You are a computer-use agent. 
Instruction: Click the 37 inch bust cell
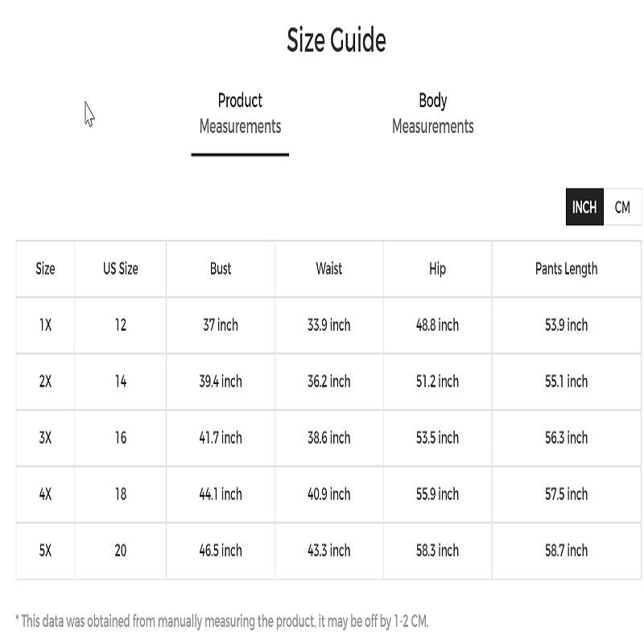[221, 325]
